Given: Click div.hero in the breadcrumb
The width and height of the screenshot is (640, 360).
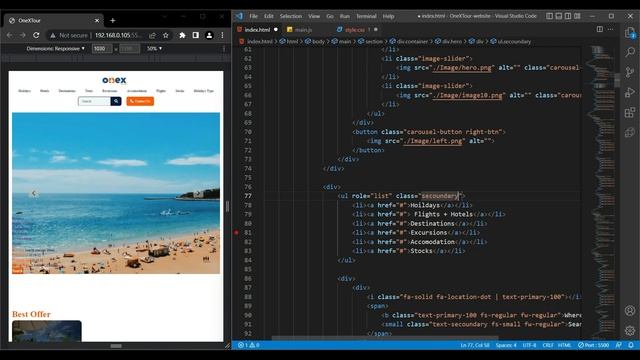Looking at the screenshot, I should (x=452, y=42).
